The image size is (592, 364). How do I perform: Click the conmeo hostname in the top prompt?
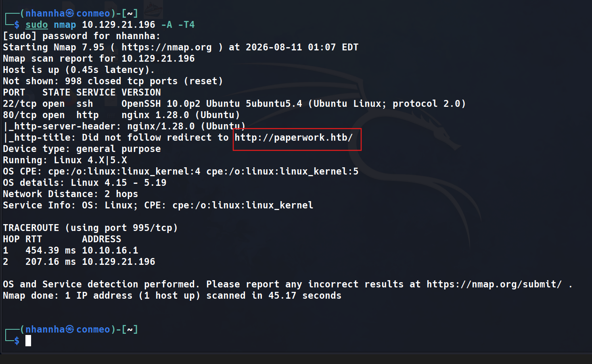[x=93, y=13]
